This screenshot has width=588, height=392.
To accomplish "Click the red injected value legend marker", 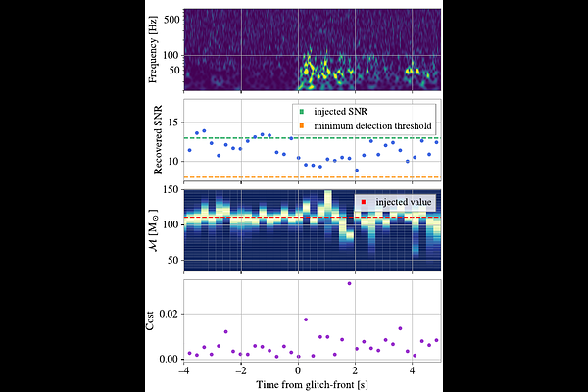I will click(x=363, y=201).
